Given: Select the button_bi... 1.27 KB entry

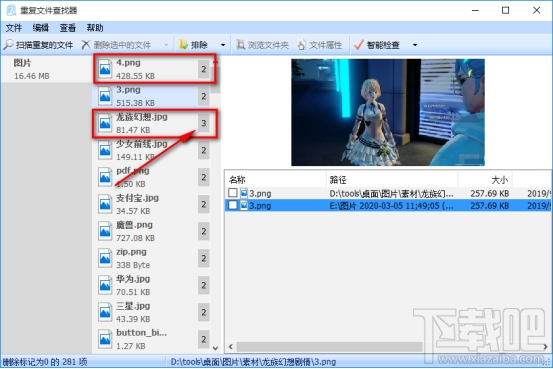Looking at the screenshot, I should click(152, 339).
